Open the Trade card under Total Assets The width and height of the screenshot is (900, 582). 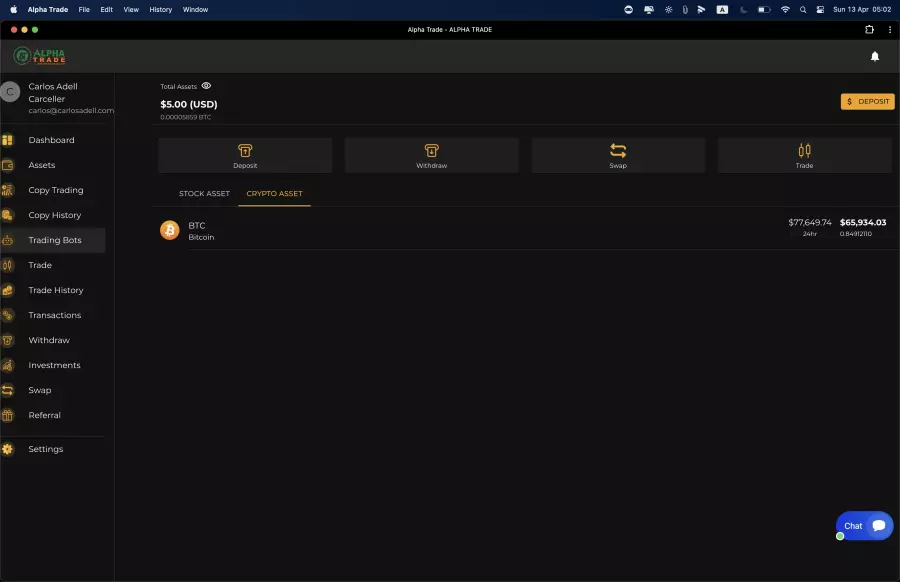(805, 156)
